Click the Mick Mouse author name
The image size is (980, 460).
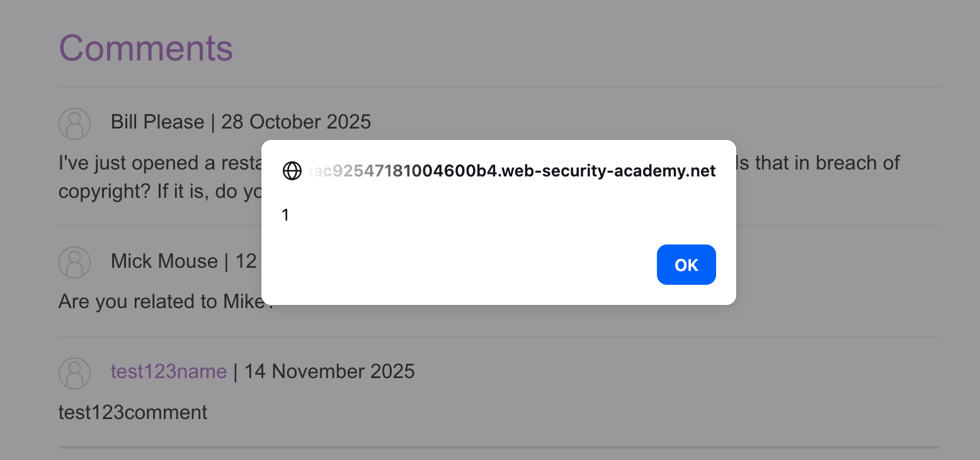(x=164, y=261)
